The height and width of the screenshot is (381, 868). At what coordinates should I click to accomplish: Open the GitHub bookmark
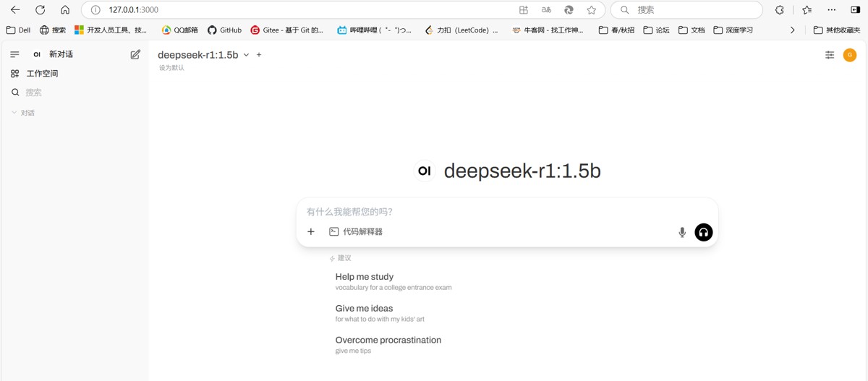pyautogui.click(x=224, y=30)
